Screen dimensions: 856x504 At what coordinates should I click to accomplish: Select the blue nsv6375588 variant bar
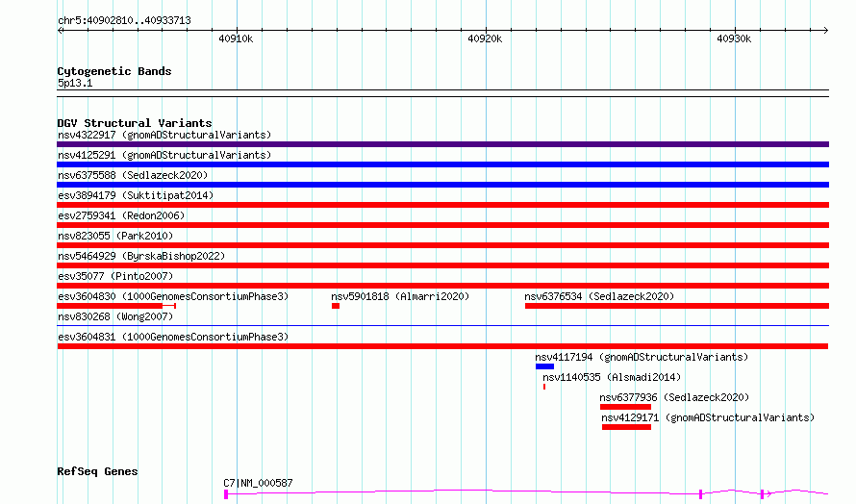click(x=442, y=185)
